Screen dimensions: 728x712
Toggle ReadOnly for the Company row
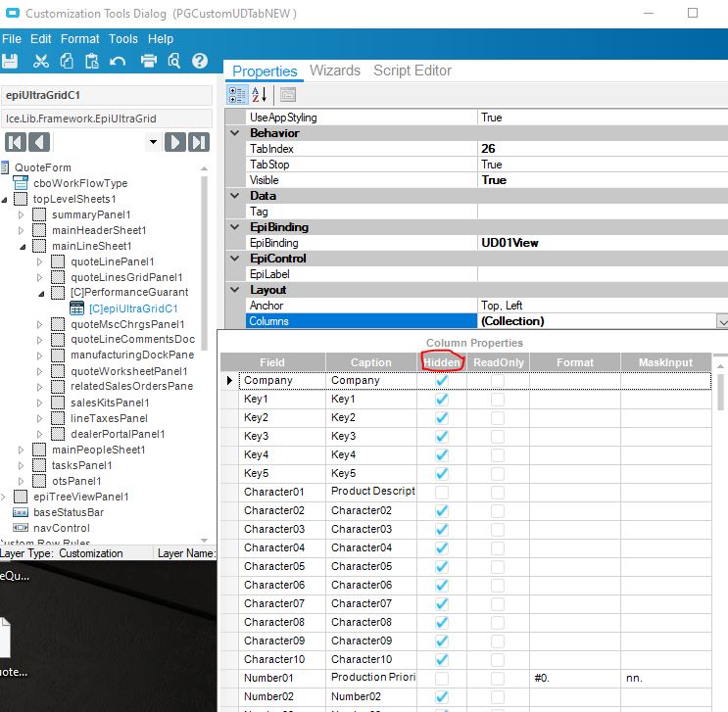click(498, 381)
